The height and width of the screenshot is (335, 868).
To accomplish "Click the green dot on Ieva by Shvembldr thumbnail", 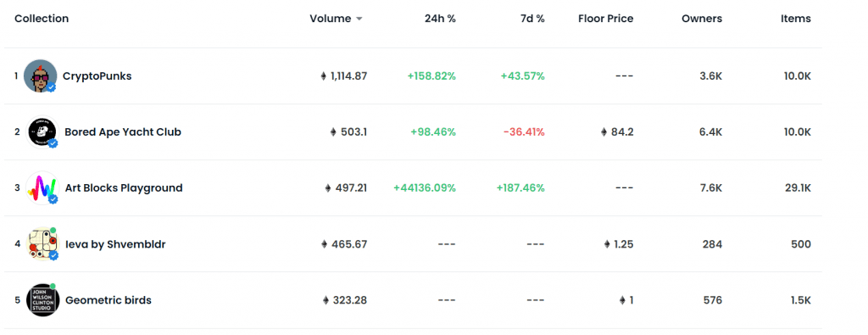I will point(53,231).
